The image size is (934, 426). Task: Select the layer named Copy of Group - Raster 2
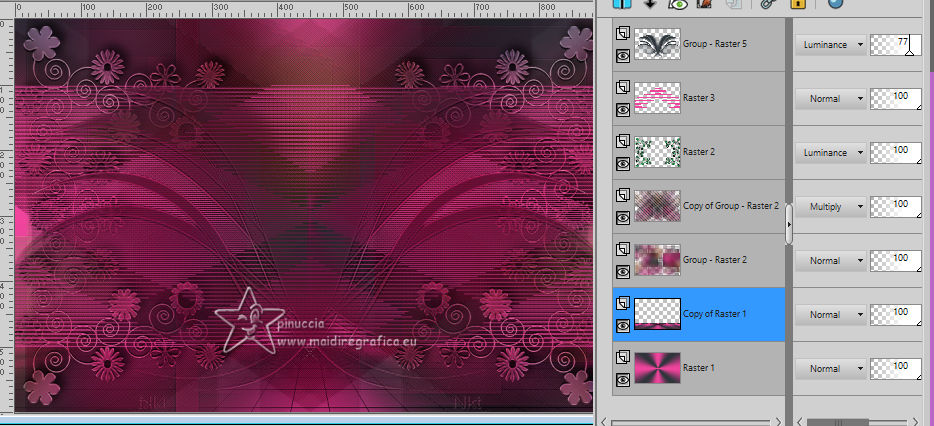[731, 206]
